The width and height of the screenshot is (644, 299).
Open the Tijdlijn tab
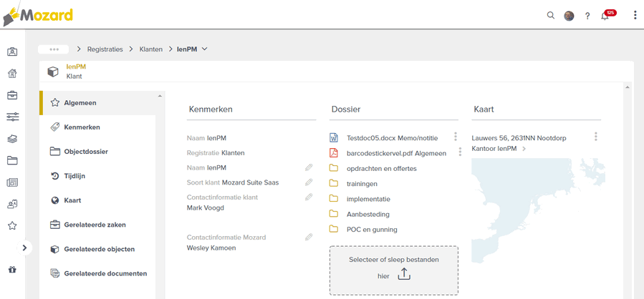[97, 176]
